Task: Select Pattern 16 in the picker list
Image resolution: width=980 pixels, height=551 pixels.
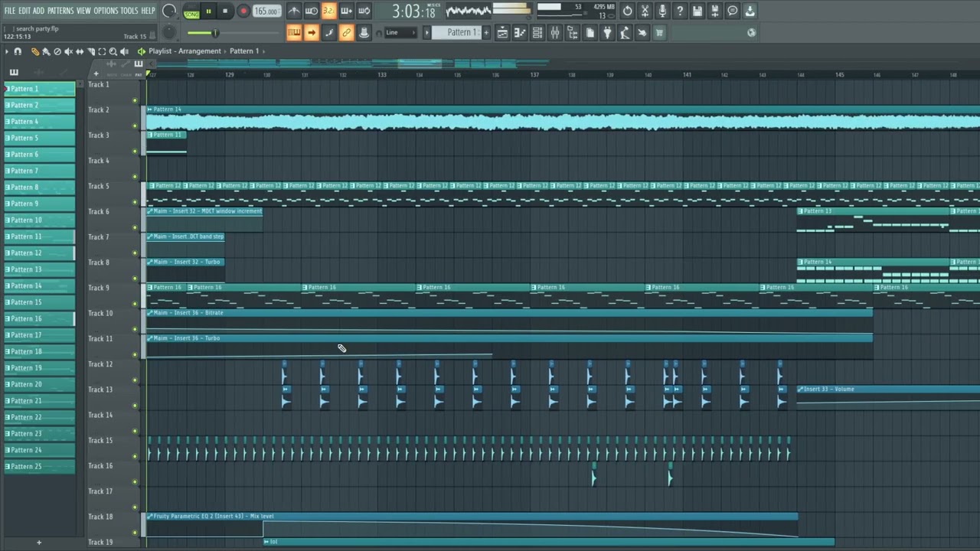Action: pyautogui.click(x=40, y=319)
